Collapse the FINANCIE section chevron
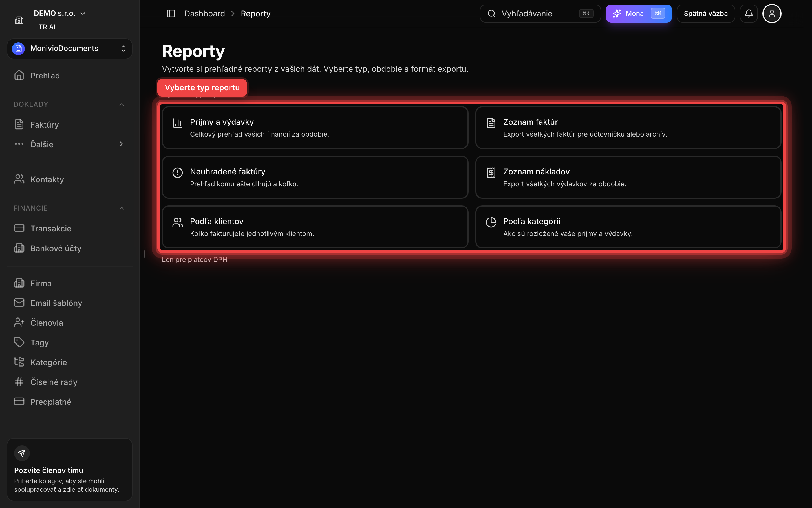This screenshot has height=508, width=812. [x=122, y=208]
